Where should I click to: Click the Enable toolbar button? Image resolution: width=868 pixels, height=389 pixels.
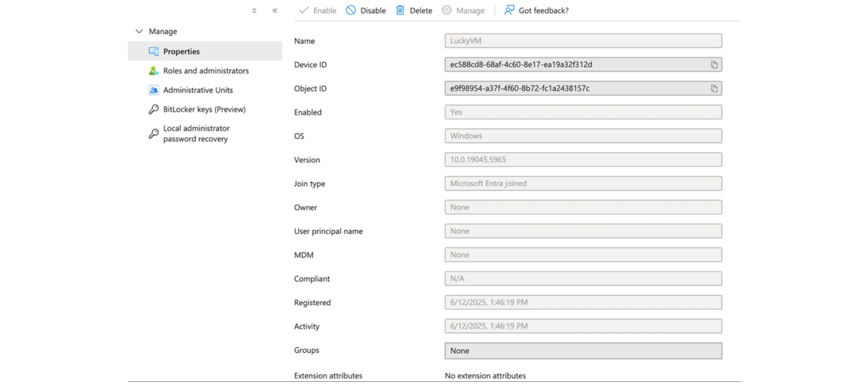pos(318,11)
